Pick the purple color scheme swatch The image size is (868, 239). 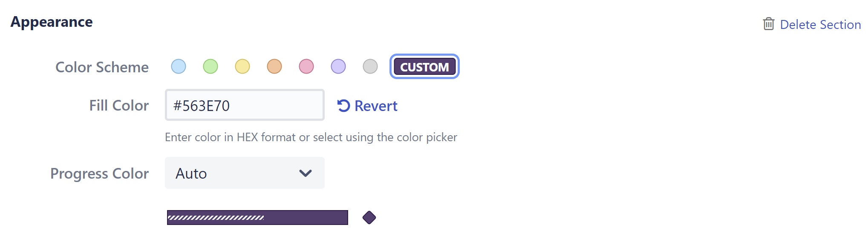coord(338,66)
